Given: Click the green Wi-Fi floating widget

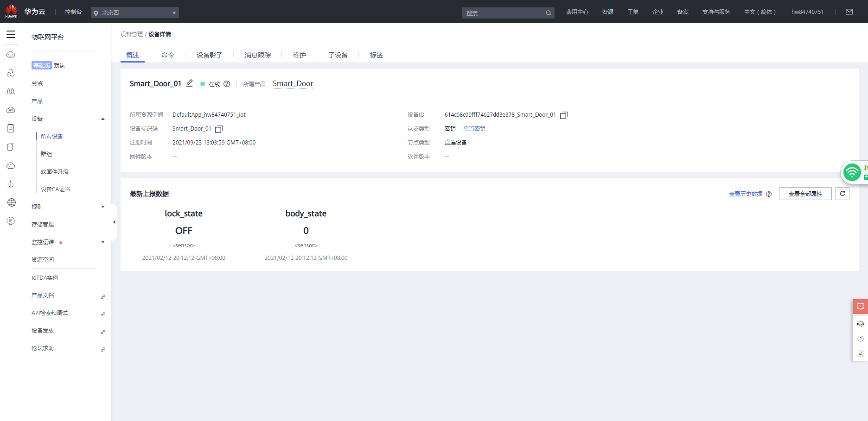Looking at the screenshot, I should 852,172.
